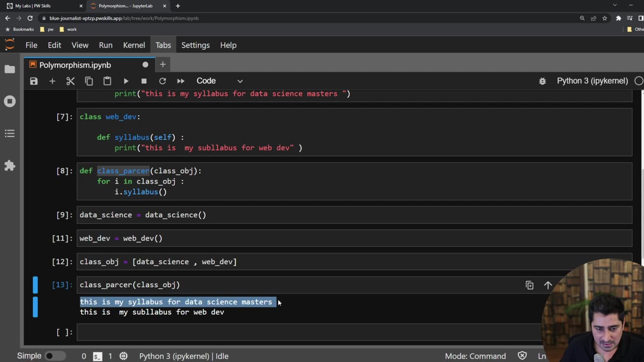Open the Settings menu
Viewport: 644px width, 362px height.
tap(195, 45)
